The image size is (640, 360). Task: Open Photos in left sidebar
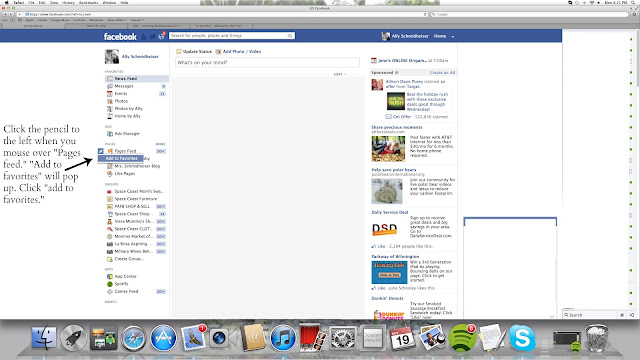click(121, 101)
